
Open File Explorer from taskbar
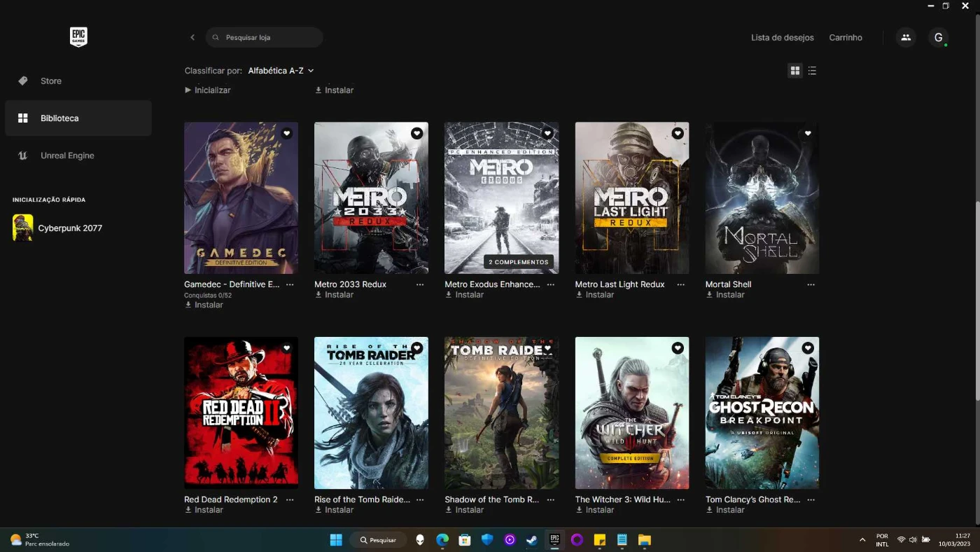(645, 539)
